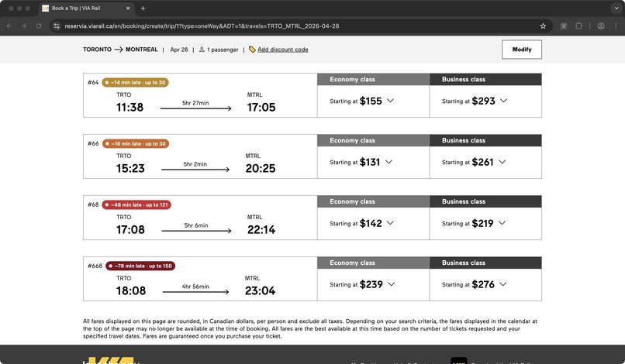The height and width of the screenshot is (364, 625).
Task: Click arrival time 23:04
Action: 260,290
